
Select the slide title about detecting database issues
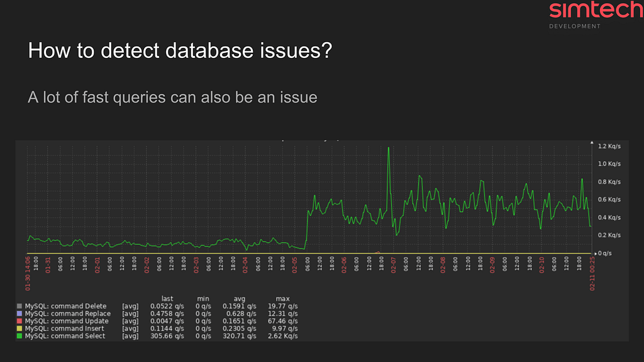tap(180, 51)
